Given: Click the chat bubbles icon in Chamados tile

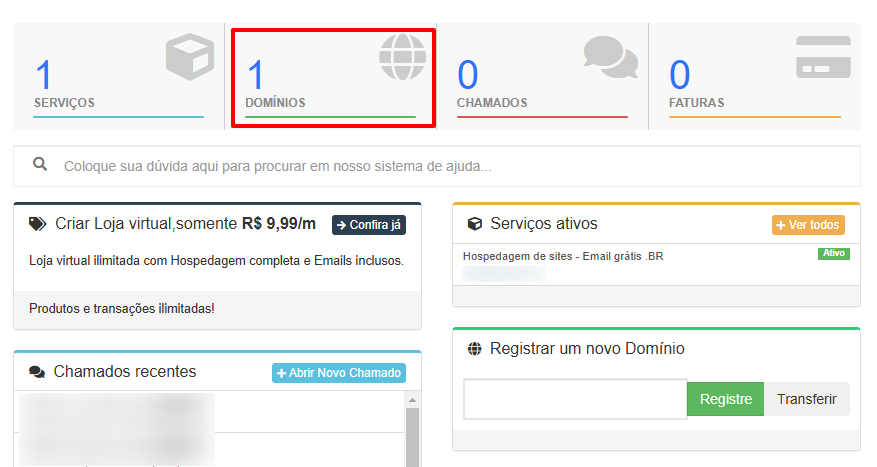Looking at the screenshot, I should (610, 57).
